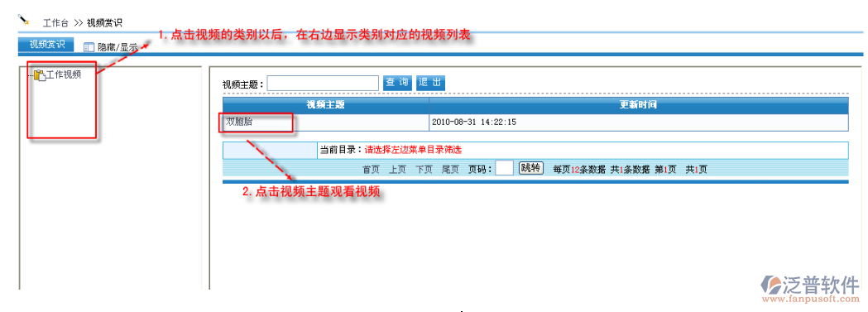Click the pencil icon beside 工作台 breadcrumb

click(x=23, y=21)
